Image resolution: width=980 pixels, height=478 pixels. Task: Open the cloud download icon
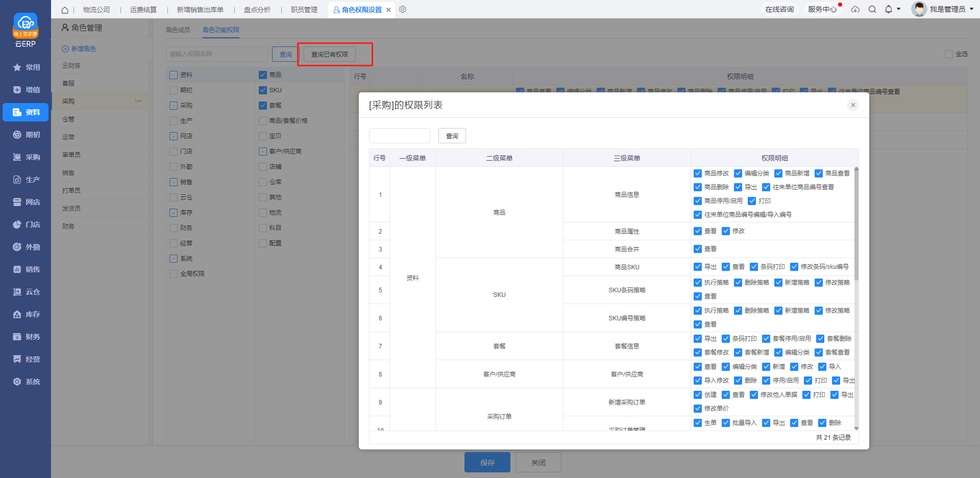click(x=855, y=9)
